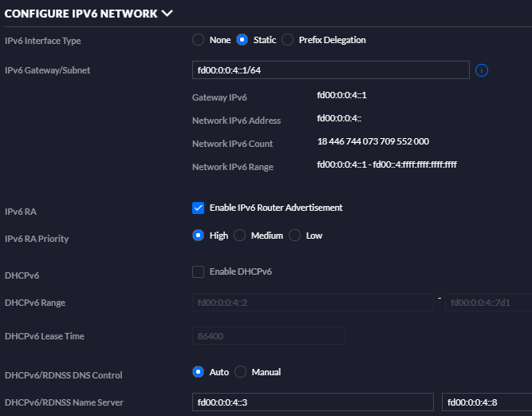This screenshot has height=416, width=532.
Task: Set IPv6 RA Priority to Low
Action: pyautogui.click(x=294, y=236)
